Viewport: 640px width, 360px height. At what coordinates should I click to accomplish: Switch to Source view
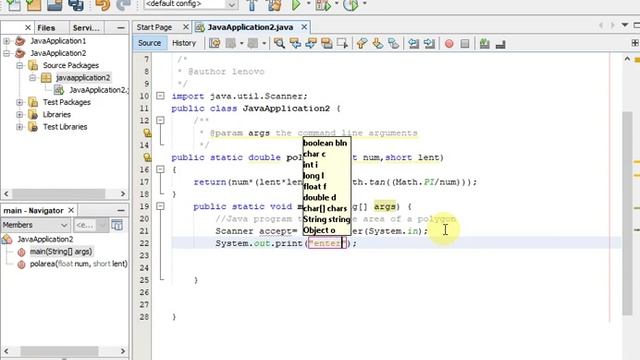coord(149,43)
